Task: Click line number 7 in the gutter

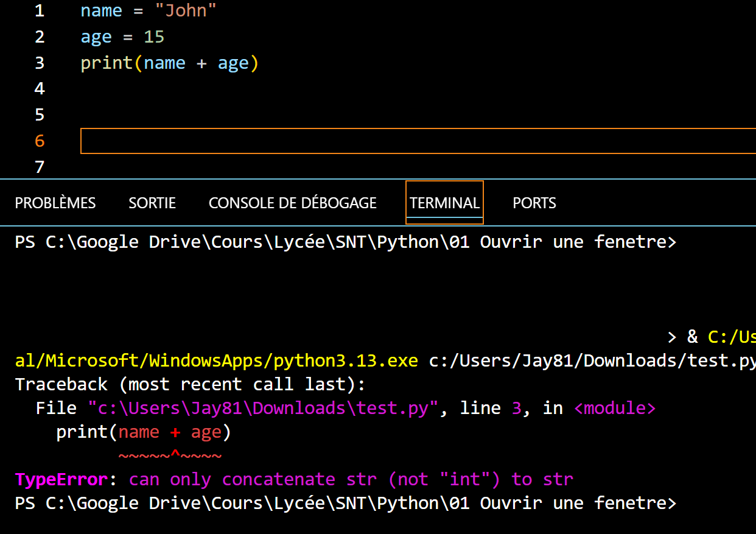Action: [x=40, y=167]
